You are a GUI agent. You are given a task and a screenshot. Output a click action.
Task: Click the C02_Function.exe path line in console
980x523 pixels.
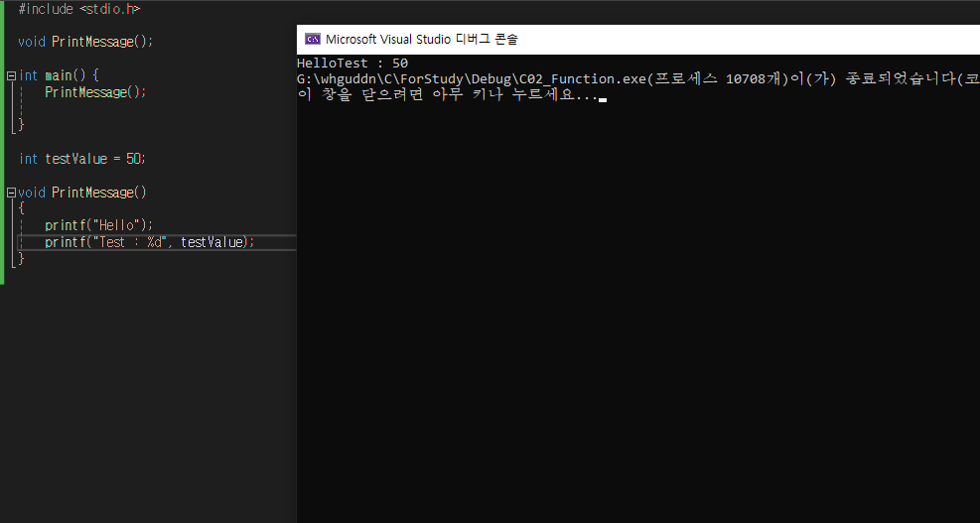click(638, 80)
